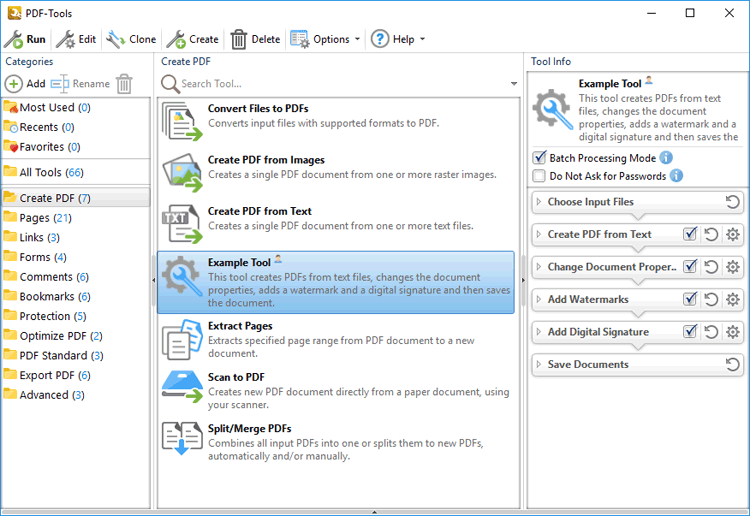Select the Split/Merge PDFs tool icon
750x516 pixels.
(182, 438)
